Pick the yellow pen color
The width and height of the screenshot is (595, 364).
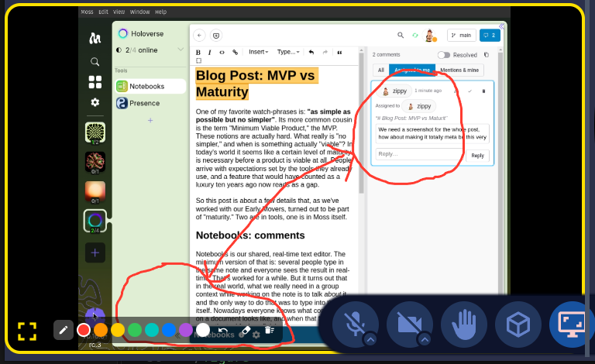coord(118,330)
